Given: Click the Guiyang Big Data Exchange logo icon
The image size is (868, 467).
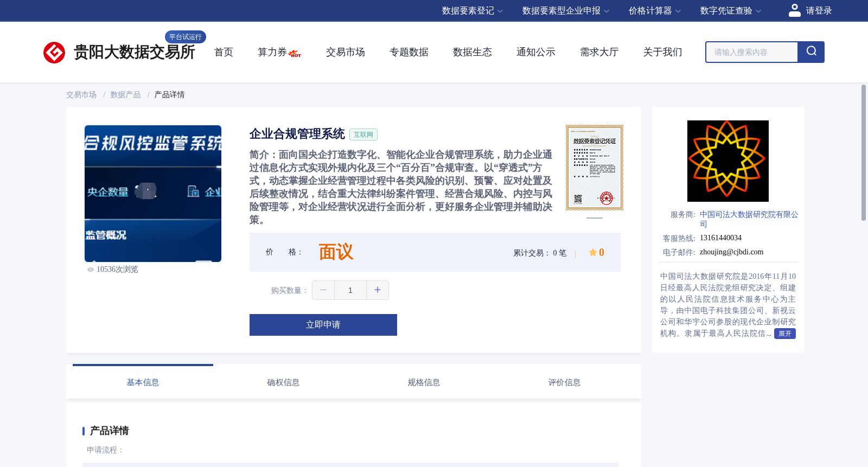Looking at the screenshot, I should pyautogui.click(x=54, y=53).
